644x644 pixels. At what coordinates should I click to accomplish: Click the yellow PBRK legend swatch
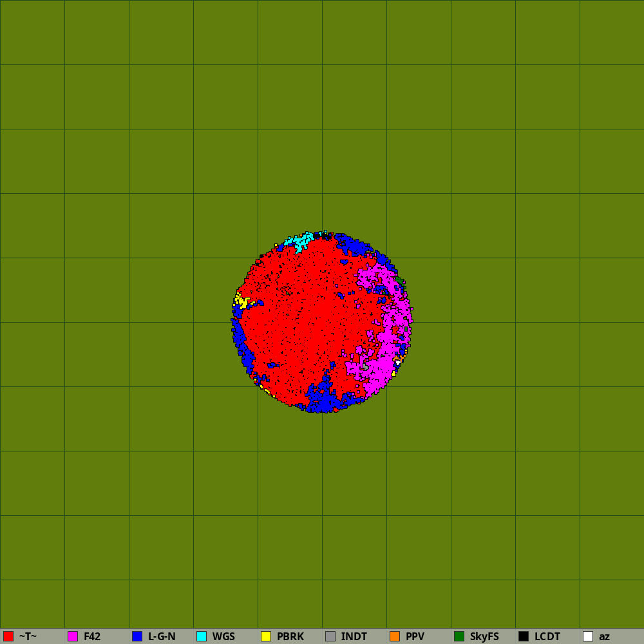coord(266,636)
